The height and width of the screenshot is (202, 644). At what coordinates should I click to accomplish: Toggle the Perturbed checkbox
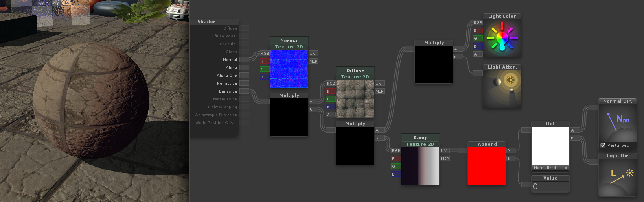603,145
